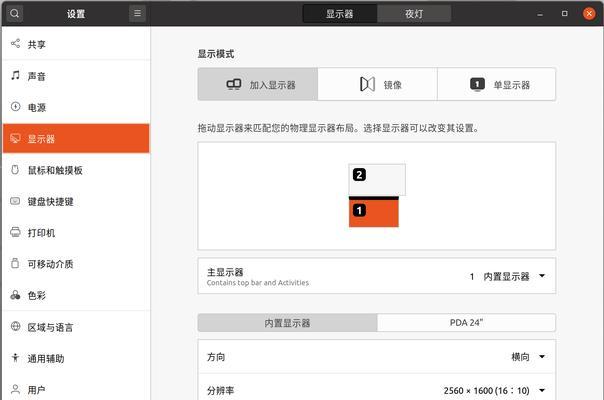Click the 方向 label
604x400 pixels.
pos(216,357)
